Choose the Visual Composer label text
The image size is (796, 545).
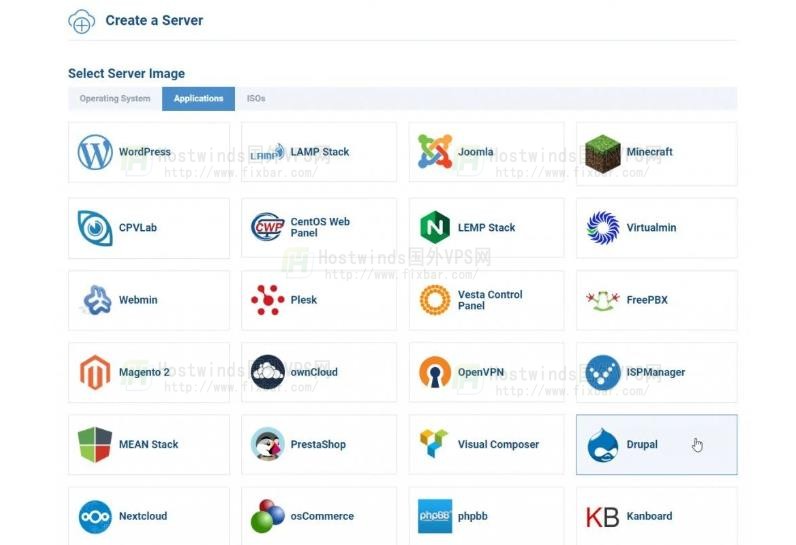(x=499, y=445)
